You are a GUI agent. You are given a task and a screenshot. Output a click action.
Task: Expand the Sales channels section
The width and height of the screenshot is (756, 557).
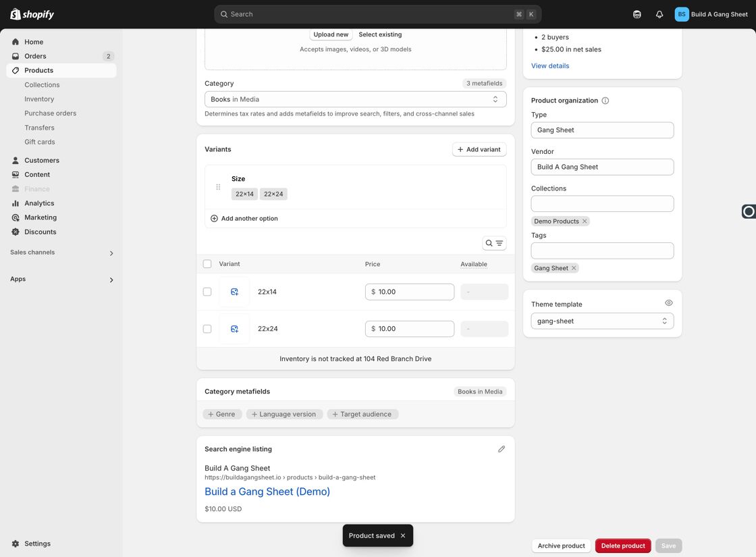tap(61, 253)
